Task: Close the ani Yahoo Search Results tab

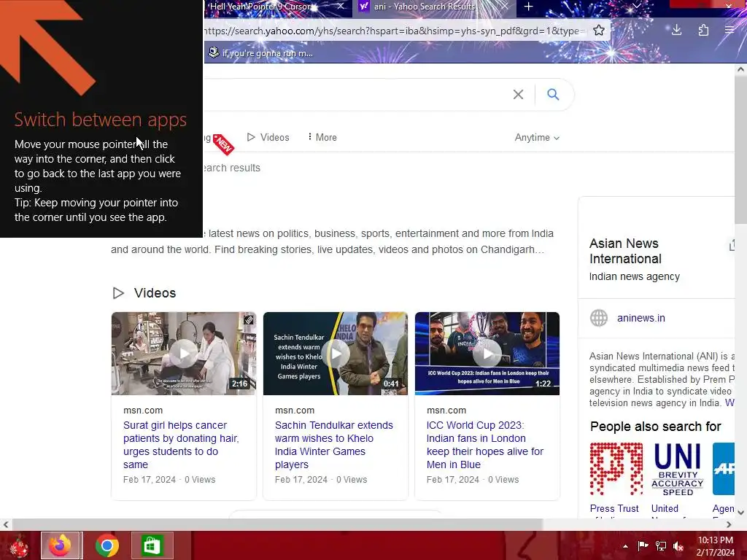Action: pos(505,7)
